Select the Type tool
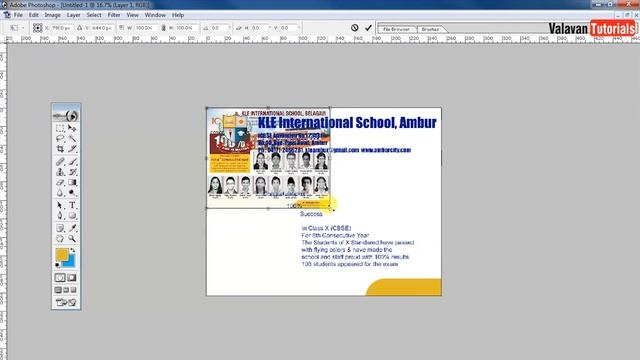Screen dimensions: 640x360 (x=72, y=205)
